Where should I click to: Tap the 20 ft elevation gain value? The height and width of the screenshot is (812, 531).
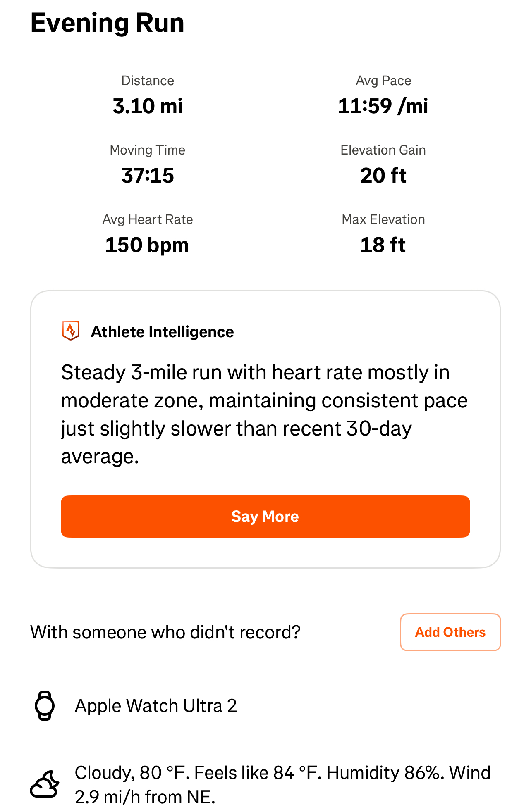383,176
